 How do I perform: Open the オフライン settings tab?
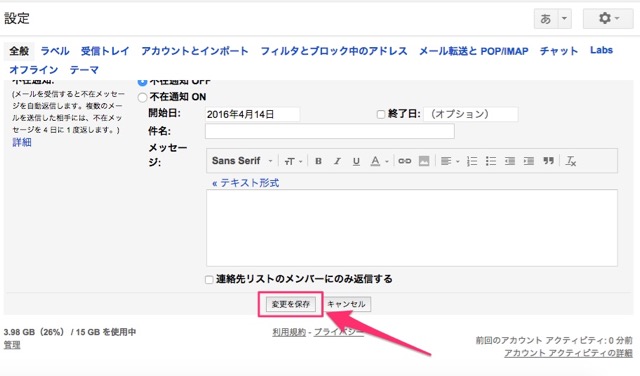coord(34,70)
